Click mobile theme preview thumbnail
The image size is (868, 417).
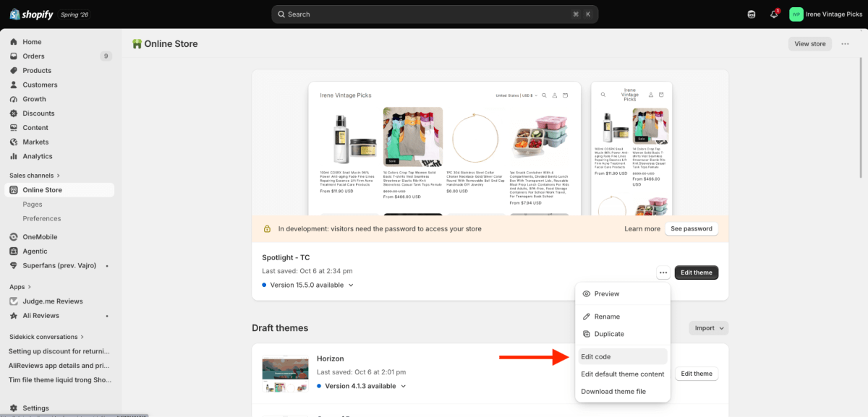(630, 149)
